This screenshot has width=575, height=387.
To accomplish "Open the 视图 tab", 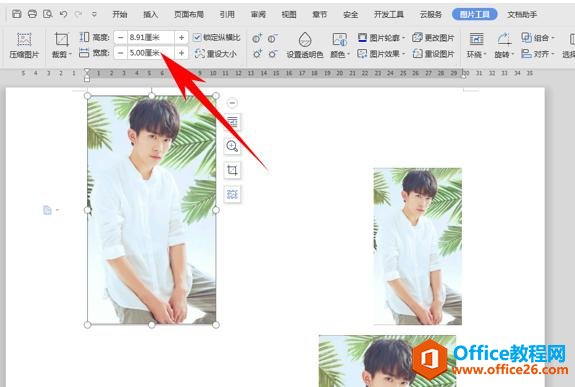I will point(289,14).
